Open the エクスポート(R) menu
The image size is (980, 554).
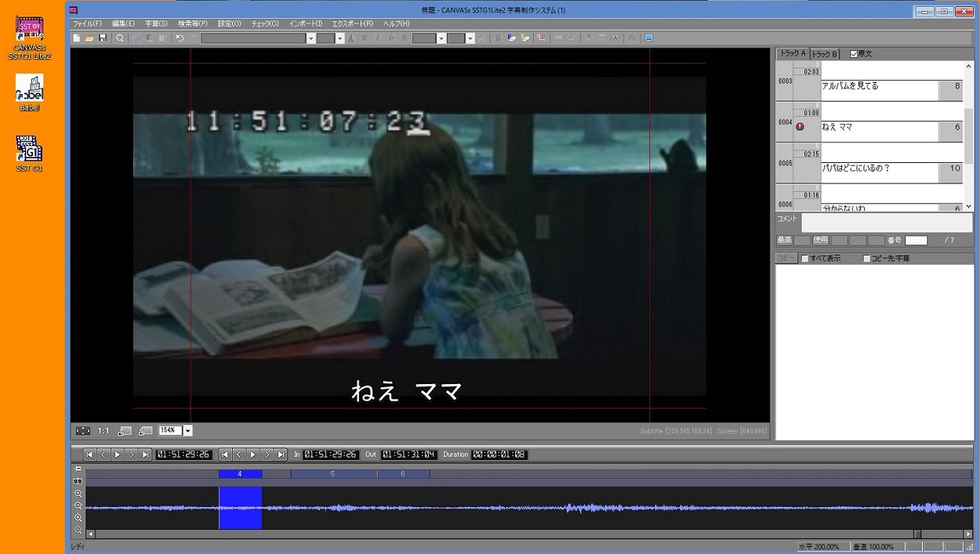pyautogui.click(x=353, y=24)
